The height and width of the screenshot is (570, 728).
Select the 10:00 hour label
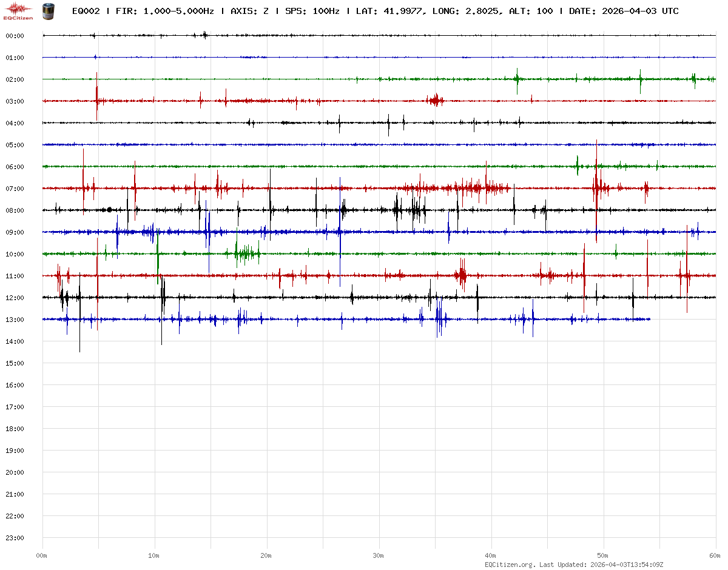15,254
